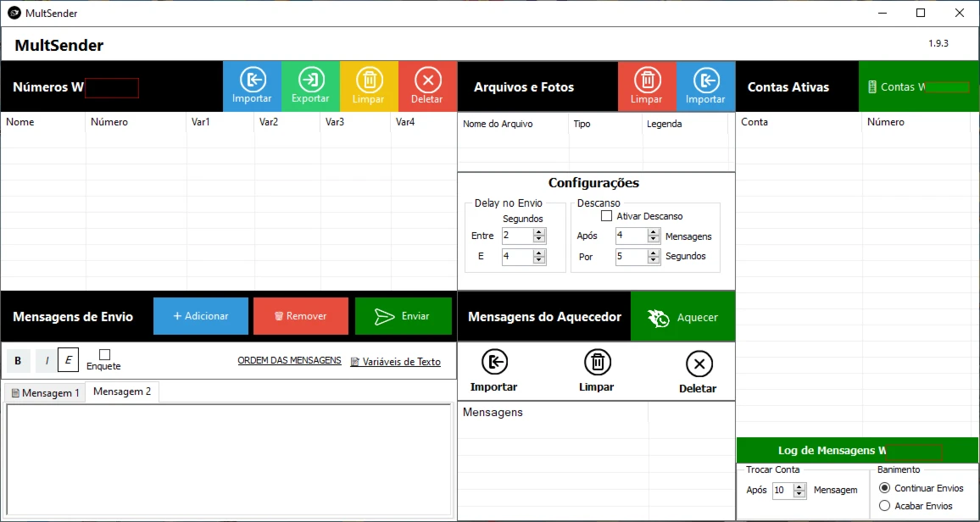The image size is (980, 522).
Task: Click Deletar icon in Números panel
Action: coord(427,81)
